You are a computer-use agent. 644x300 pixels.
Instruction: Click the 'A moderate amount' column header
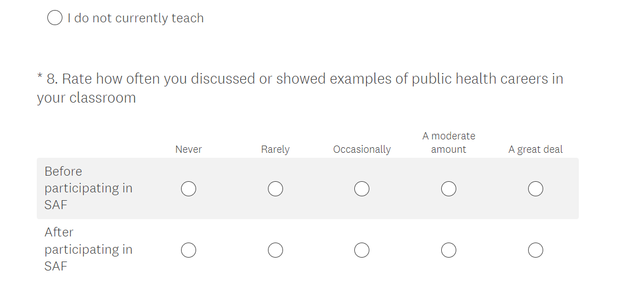click(448, 143)
